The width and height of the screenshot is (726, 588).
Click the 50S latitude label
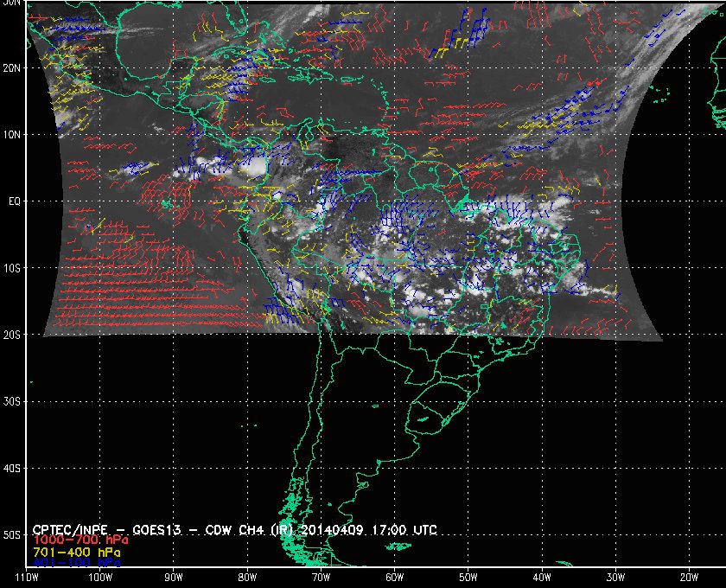(x=12, y=535)
